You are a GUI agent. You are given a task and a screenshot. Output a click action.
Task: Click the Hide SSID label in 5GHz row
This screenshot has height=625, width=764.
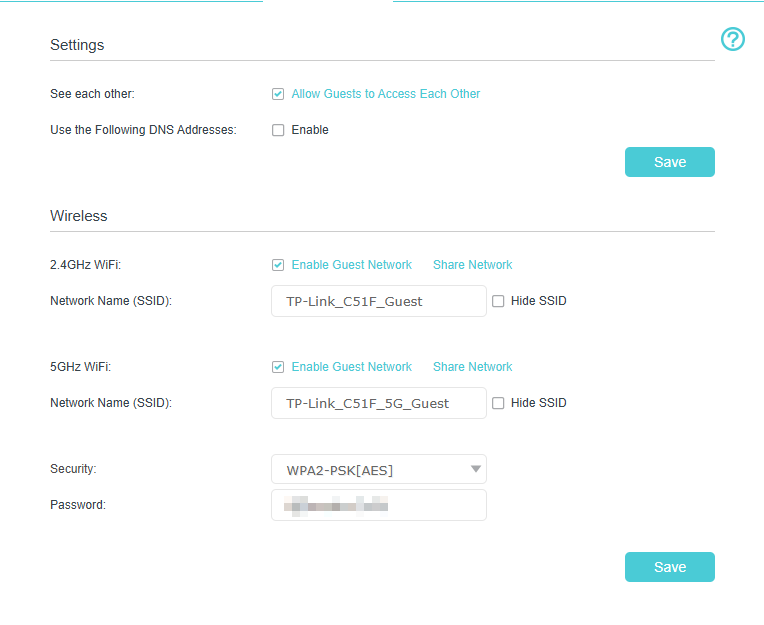point(538,402)
